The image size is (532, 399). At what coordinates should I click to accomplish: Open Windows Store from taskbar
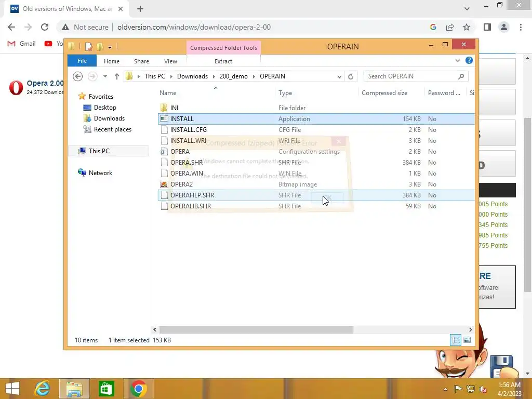pos(106,389)
